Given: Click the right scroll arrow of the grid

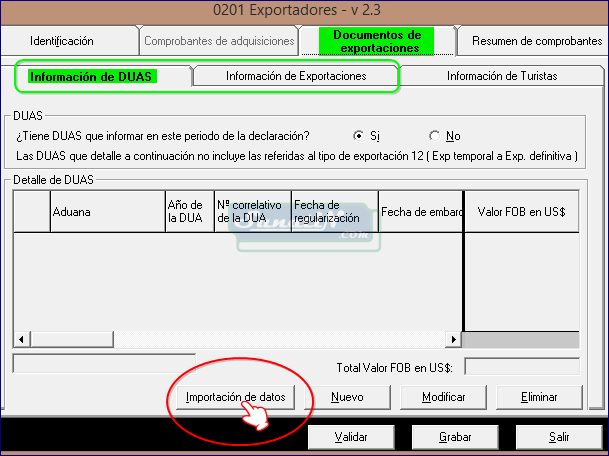Looking at the screenshot, I should (x=453, y=339).
